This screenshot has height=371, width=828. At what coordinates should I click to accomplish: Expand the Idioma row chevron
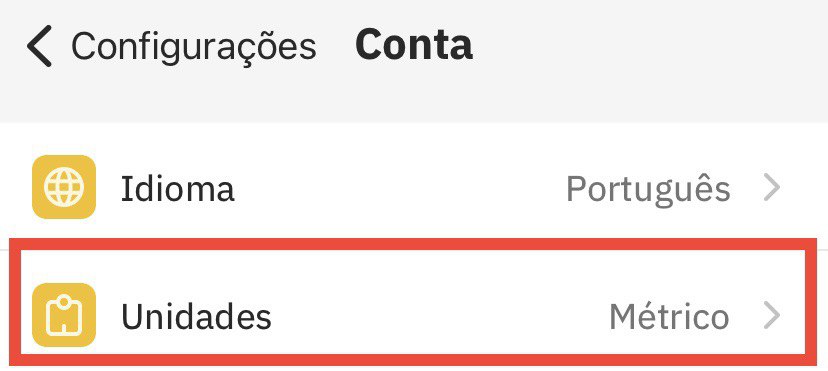click(772, 188)
